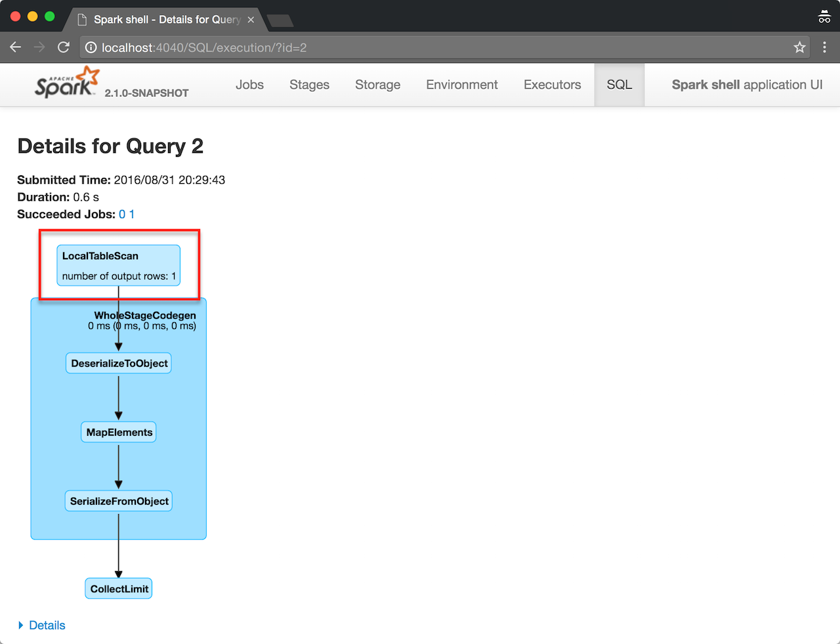The height and width of the screenshot is (644, 840).
Task: Open succeeded job 1 link
Action: (132, 215)
